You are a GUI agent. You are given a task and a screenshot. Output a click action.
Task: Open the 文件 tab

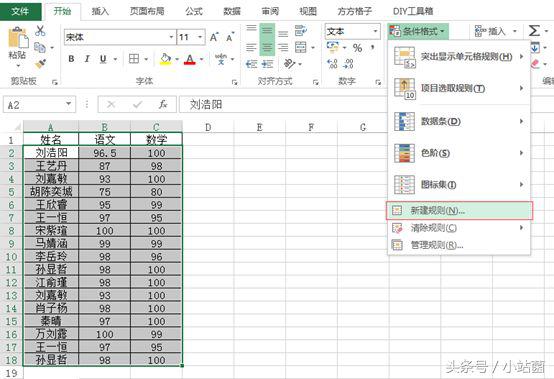click(x=20, y=11)
